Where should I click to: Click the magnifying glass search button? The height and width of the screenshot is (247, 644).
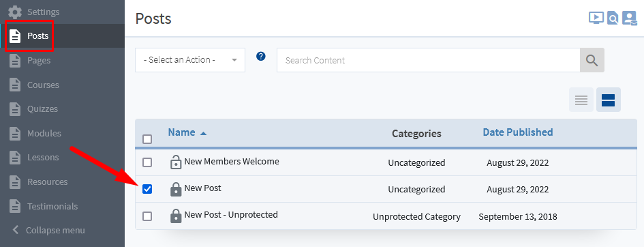click(x=592, y=60)
